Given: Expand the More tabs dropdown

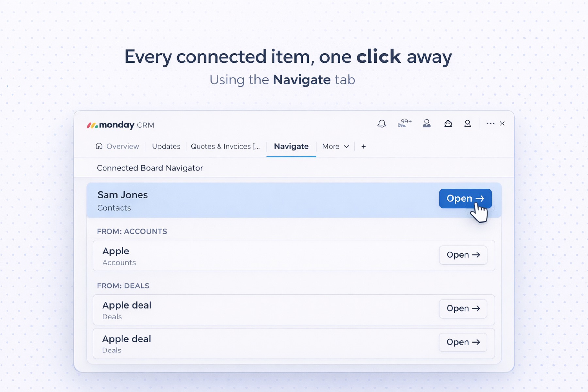Looking at the screenshot, I should (x=335, y=146).
